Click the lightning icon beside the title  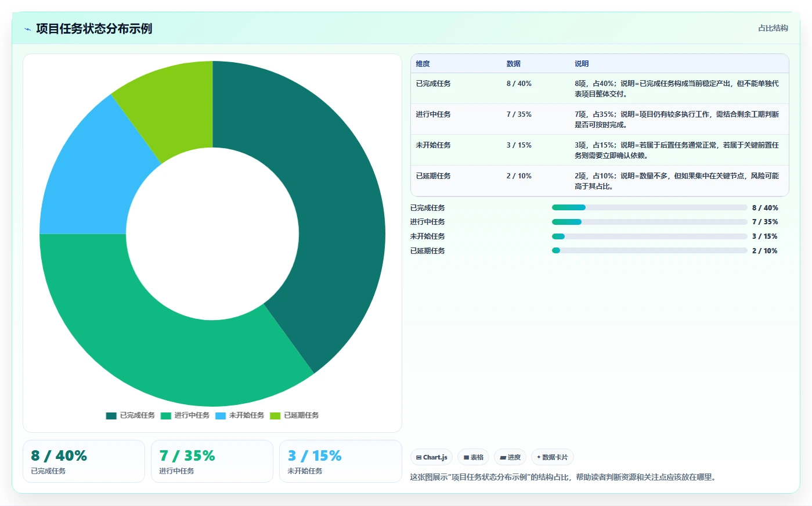[27, 29]
